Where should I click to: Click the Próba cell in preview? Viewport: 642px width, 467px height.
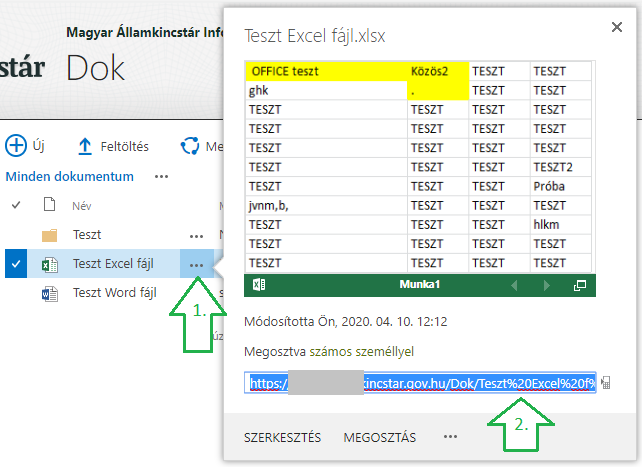coord(561,186)
